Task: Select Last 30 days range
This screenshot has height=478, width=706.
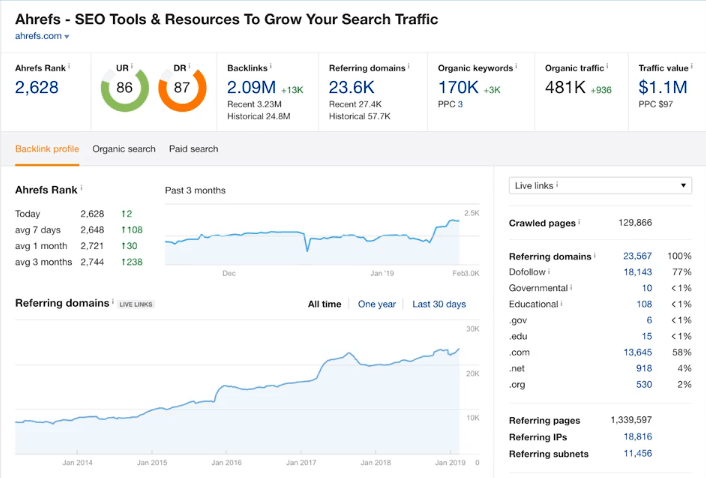Action: pyautogui.click(x=439, y=304)
